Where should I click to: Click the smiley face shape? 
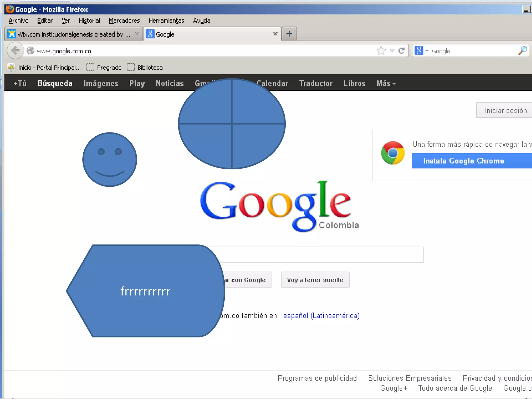[110, 159]
